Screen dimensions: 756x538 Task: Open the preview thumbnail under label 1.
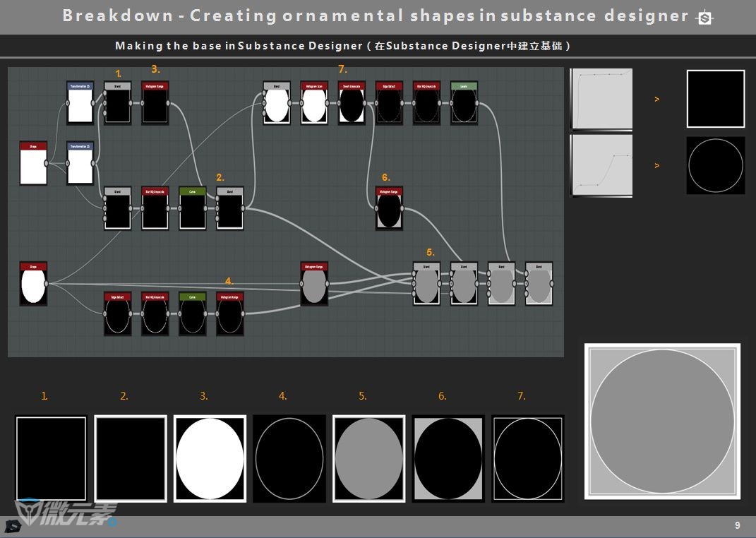pyautogui.click(x=51, y=458)
